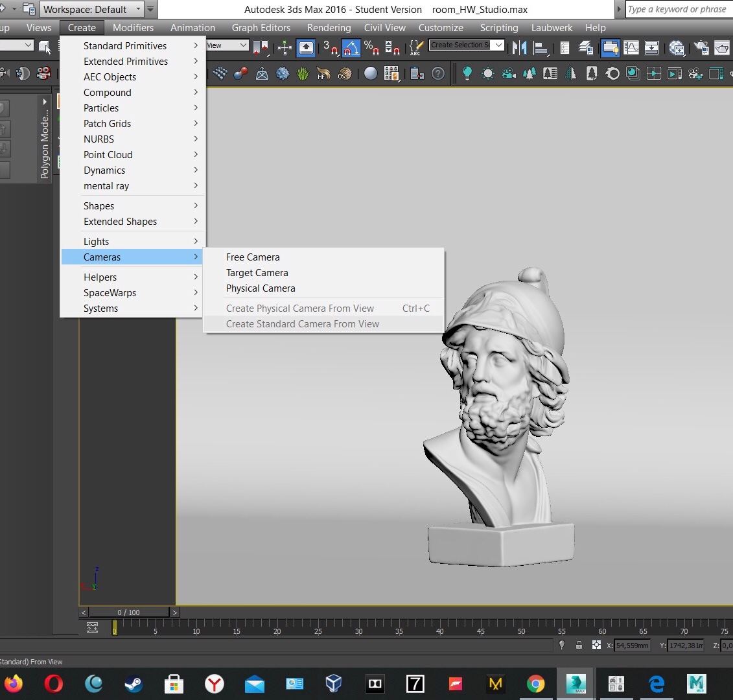Open the Customize menu

(440, 28)
